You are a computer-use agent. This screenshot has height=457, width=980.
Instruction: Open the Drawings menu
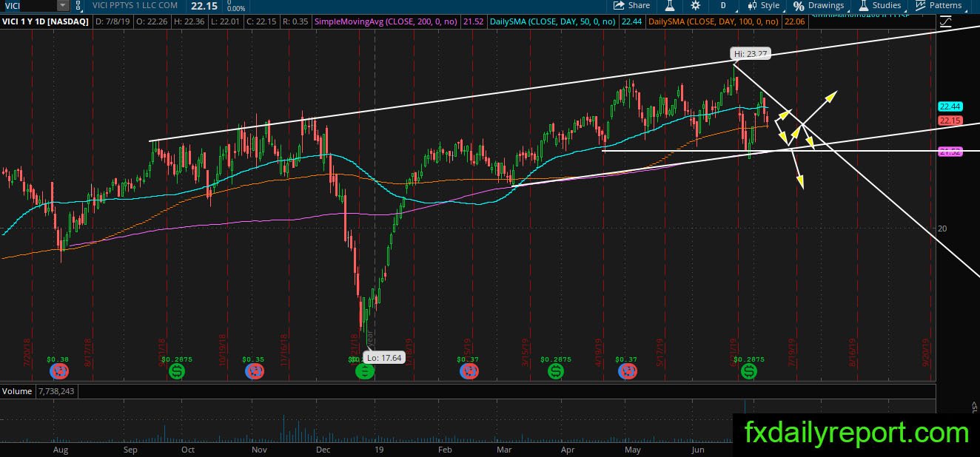819,5
